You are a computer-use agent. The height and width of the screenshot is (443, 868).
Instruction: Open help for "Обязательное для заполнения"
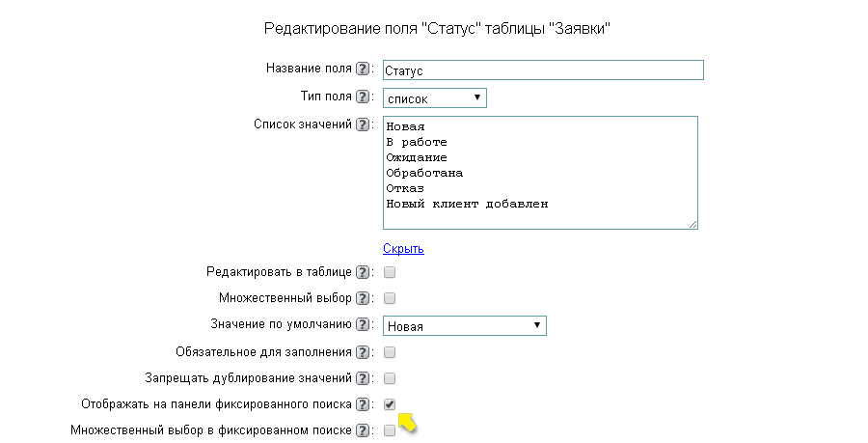(x=363, y=352)
